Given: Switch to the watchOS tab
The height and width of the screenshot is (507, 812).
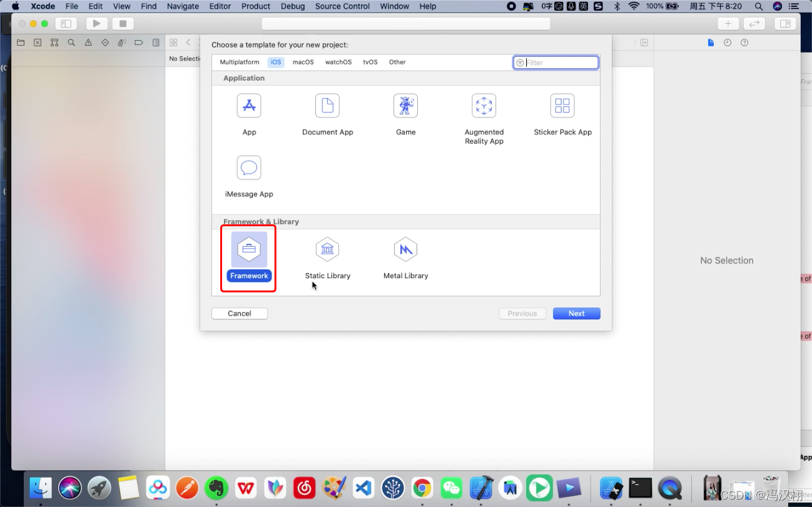Looking at the screenshot, I should click(338, 63).
